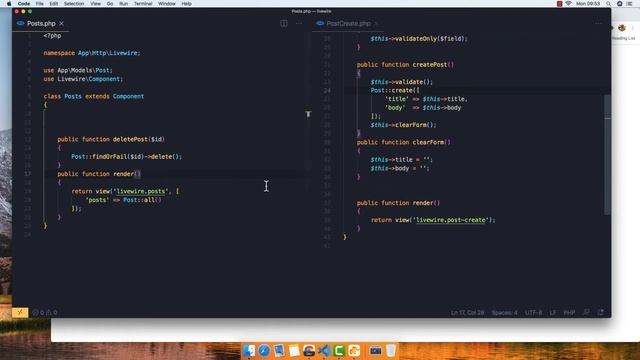Click the red menu bar status icon

[559, 4]
